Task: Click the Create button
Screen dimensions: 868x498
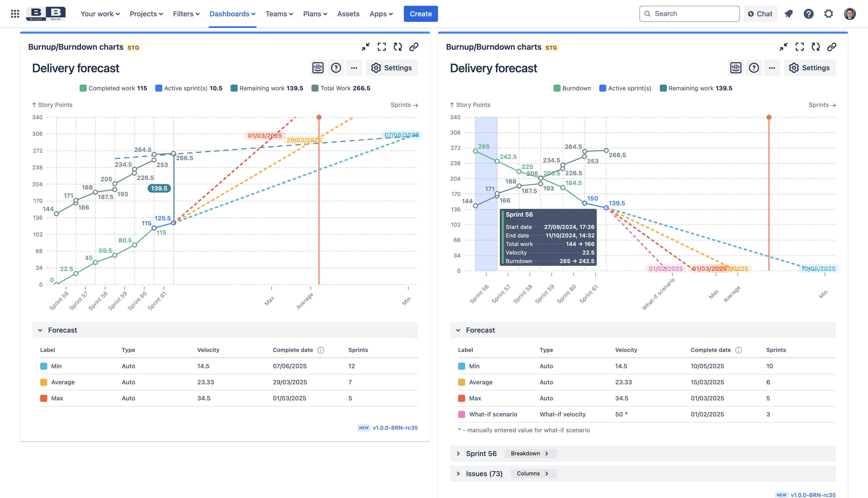Action: 420,14
